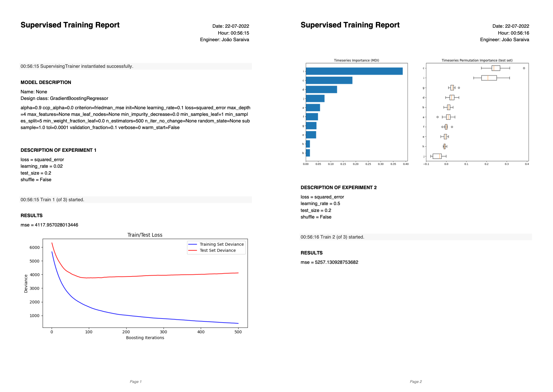Click the hyperparameter paragraph starting 'alpha=0.9'
Image resolution: width=553 pixels, height=392 pixels.
pyautogui.click(x=136, y=117)
